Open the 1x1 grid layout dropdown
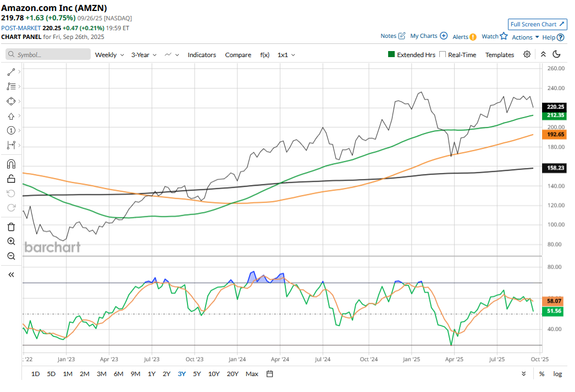 [286, 55]
